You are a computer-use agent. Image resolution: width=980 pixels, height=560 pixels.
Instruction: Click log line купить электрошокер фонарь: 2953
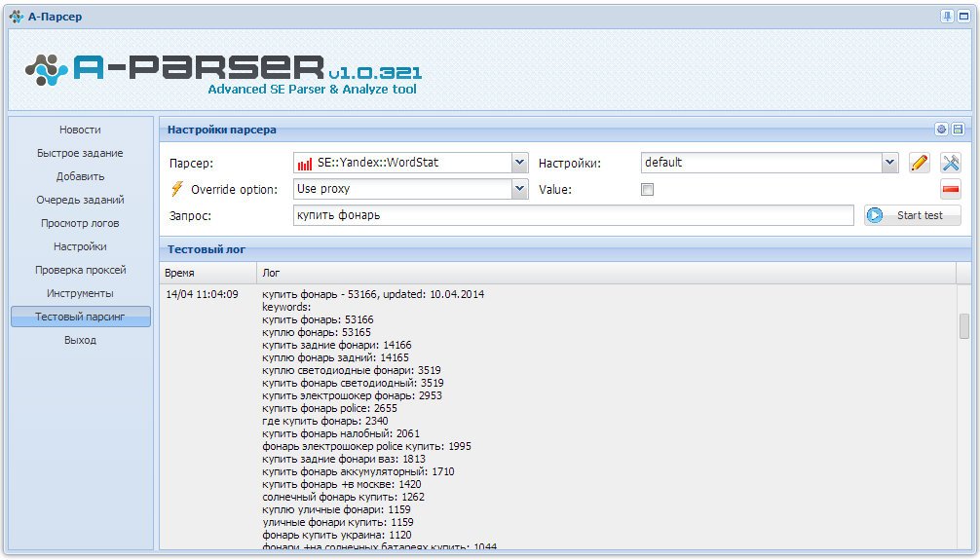[x=352, y=395]
